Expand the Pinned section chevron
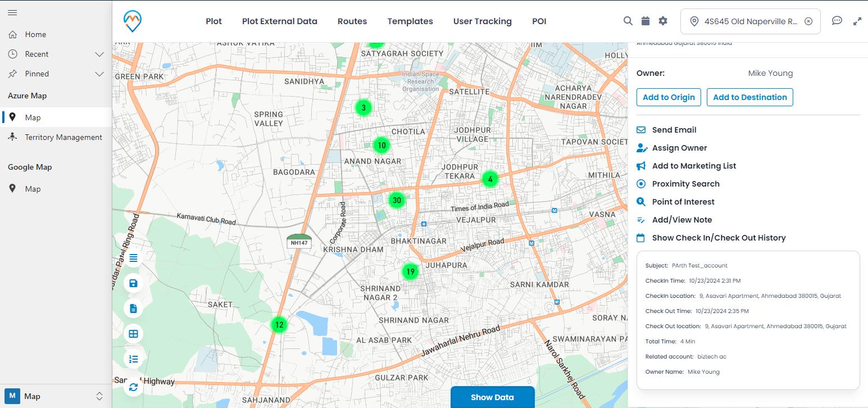Viewport: 868px width, 408px height. point(99,74)
